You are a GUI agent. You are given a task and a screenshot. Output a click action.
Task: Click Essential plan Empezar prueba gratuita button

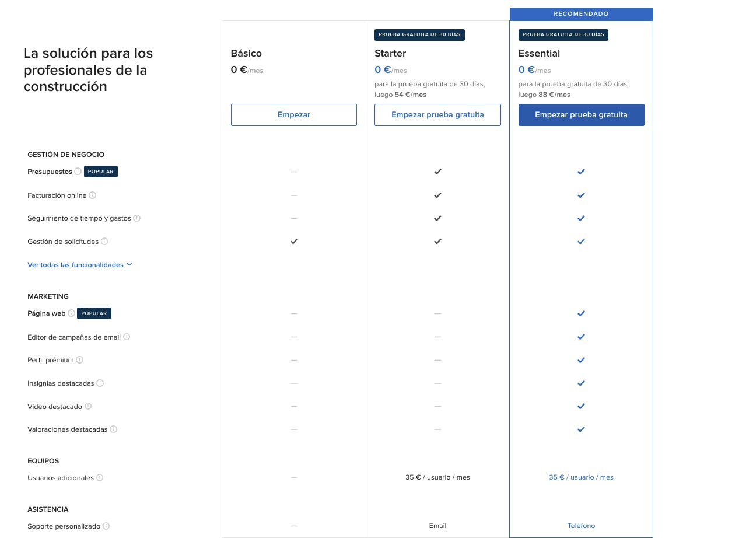coord(581,115)
